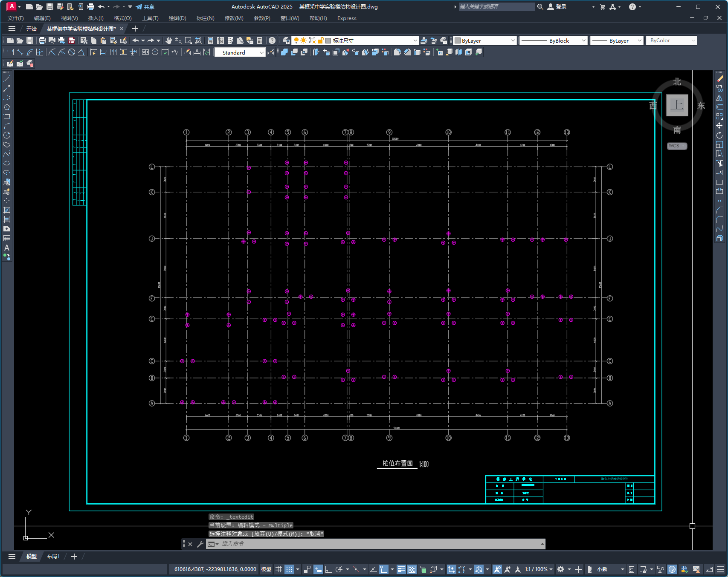Image resolution: width=728 pixels, height=577 pixels.
Task: Click the 登录 sign-in button
Action: coord(557,7)
